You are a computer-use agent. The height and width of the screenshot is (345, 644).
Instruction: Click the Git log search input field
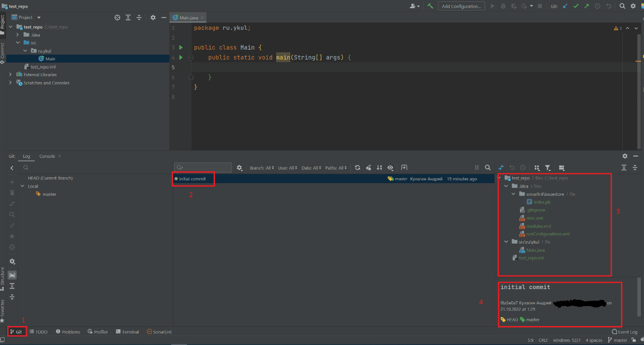(x=203, y=168)
